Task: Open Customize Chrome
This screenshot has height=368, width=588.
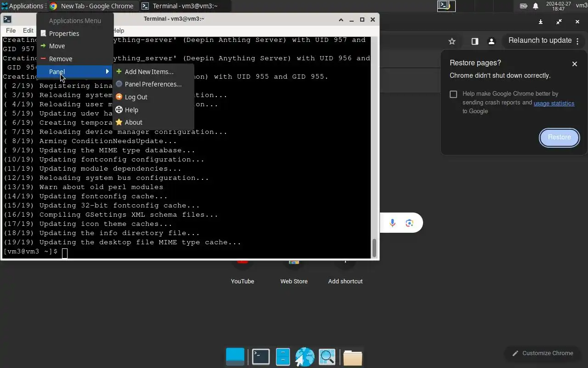Action: click(543, 353)
